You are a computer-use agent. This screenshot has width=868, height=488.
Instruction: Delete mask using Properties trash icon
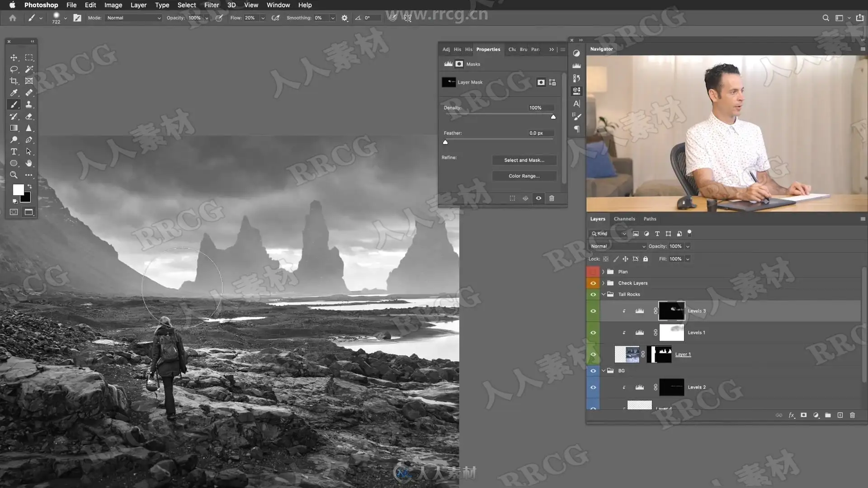point(552,198)
